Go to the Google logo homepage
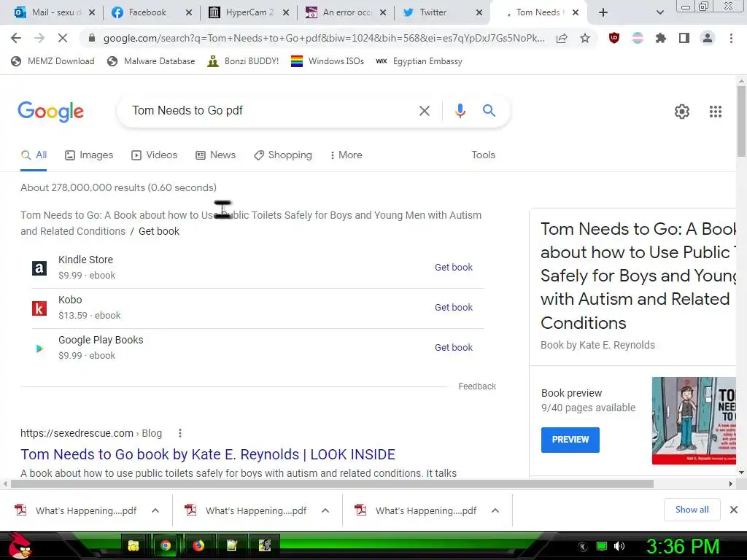 pyautogui.click(x=50, y=112)
